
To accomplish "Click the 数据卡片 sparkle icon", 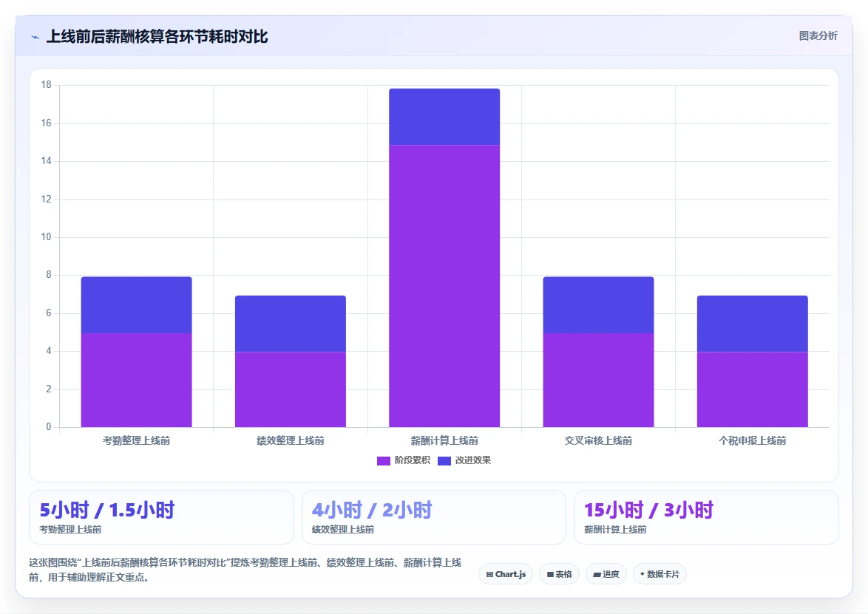I will (x=642, y=574).
